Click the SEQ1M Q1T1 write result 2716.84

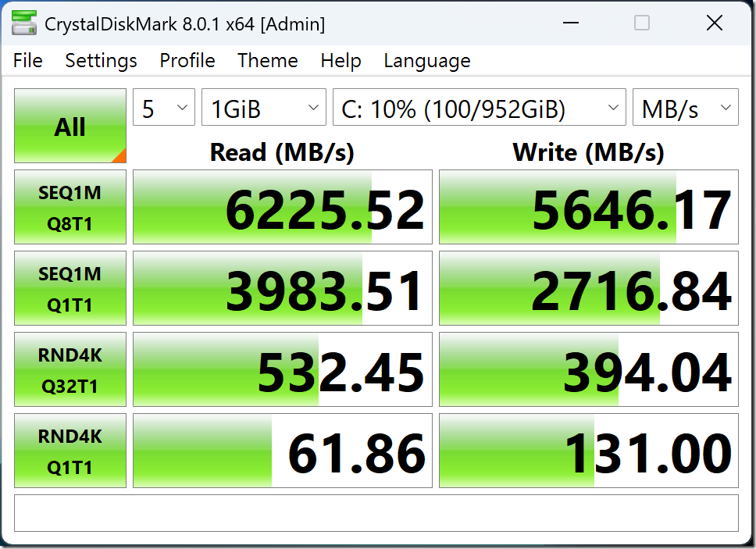589,288
